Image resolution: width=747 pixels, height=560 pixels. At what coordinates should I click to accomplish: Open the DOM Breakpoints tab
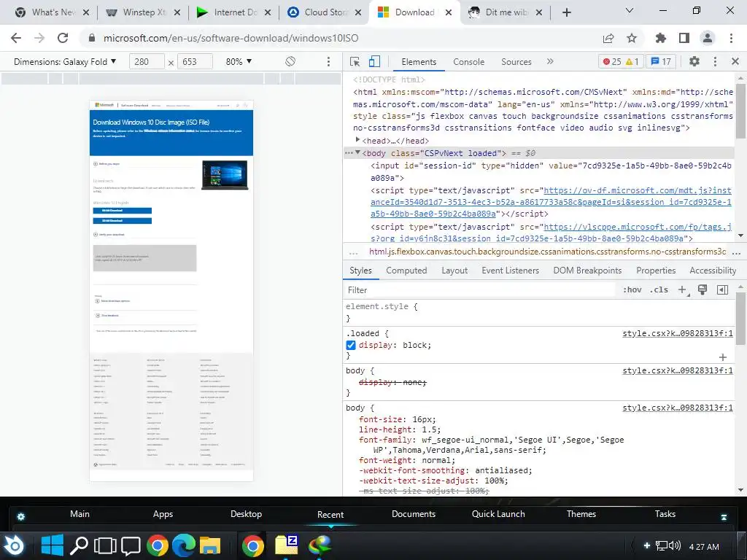pyautogui.click(x=587, y=271)
